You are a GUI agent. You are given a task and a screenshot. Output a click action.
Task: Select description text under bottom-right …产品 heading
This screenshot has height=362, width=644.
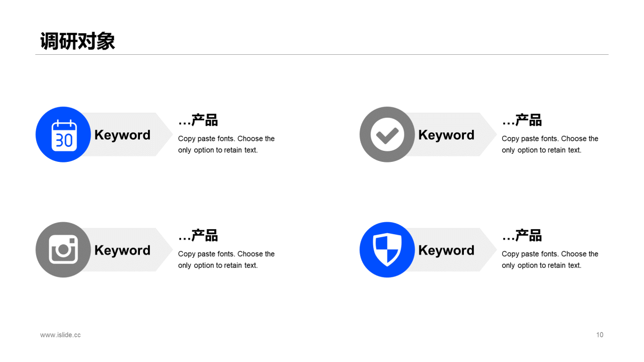click(550, 259)
